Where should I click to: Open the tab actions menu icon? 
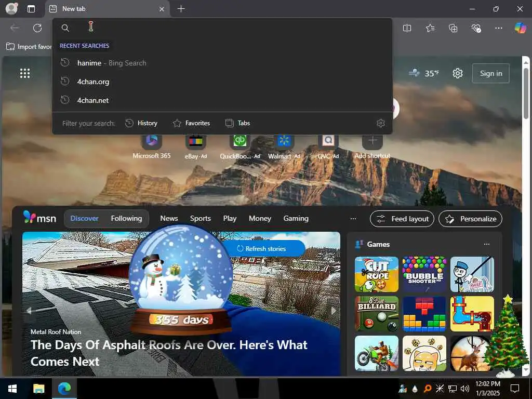pos(31,9)
